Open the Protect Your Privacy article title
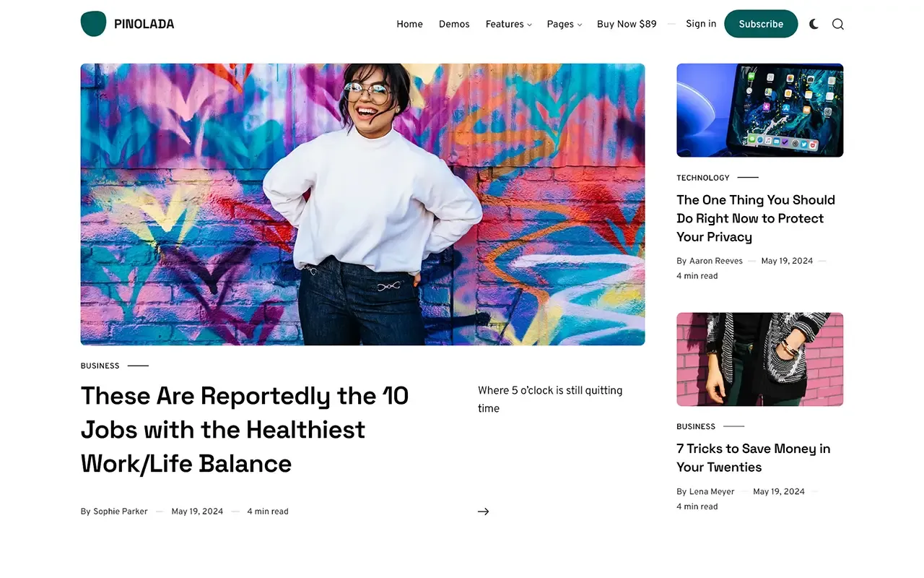 pos(755,218)
